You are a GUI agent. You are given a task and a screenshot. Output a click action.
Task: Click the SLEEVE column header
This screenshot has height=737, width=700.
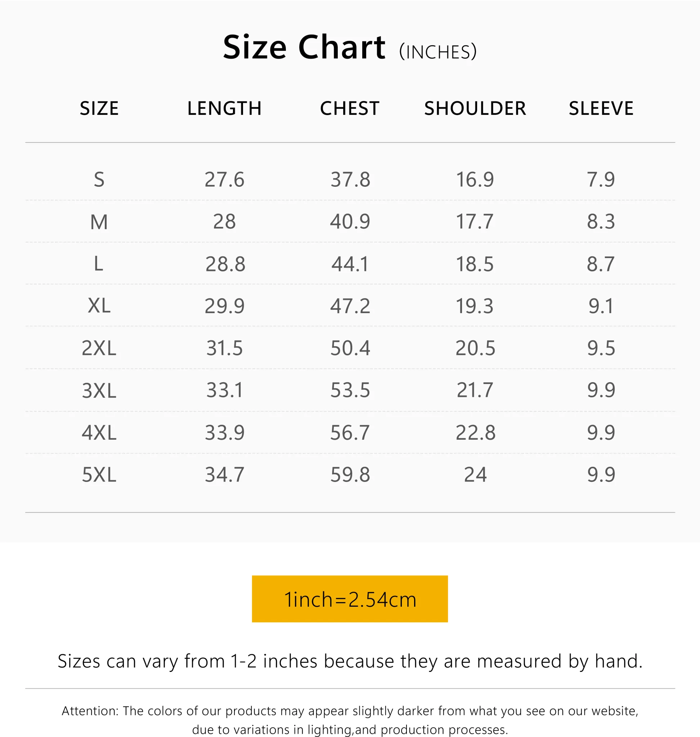pos(601,109)
